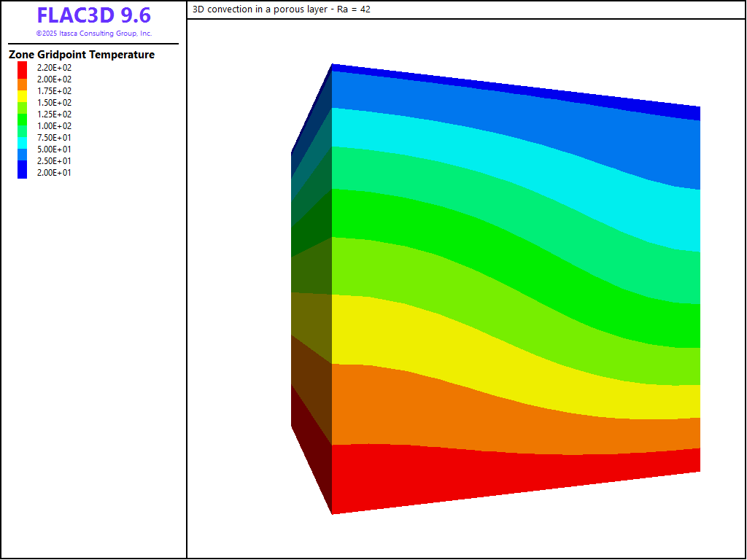Viewport: 747px width, 560px height.
Task: Click the FLAC3D 9.6 logo title
Action: pyautogui.click(x=93, y=16)
